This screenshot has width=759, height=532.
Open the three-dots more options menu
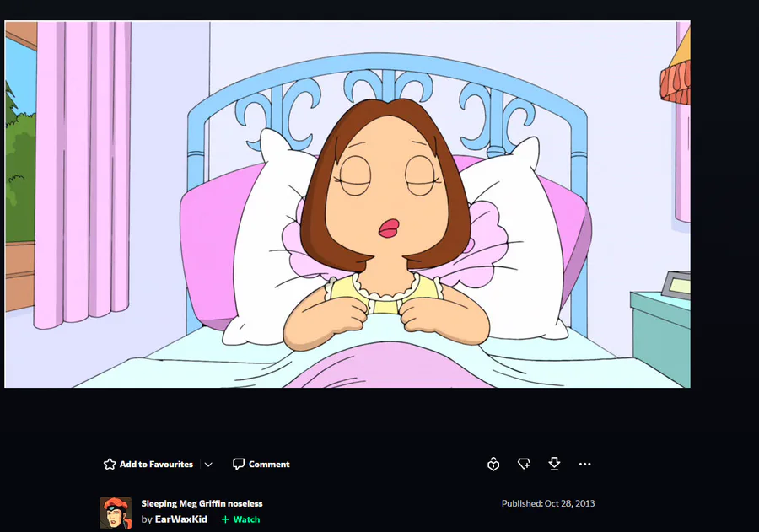point(584,465)
